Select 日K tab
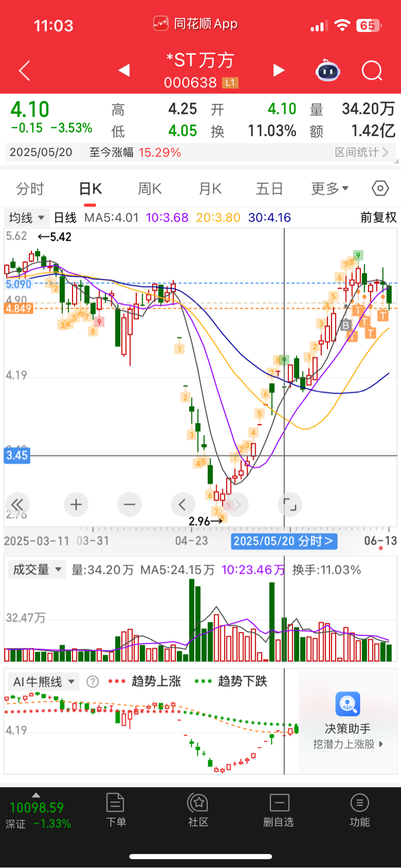The width and height of the screenshot is (401, 868). click(90, 188)
